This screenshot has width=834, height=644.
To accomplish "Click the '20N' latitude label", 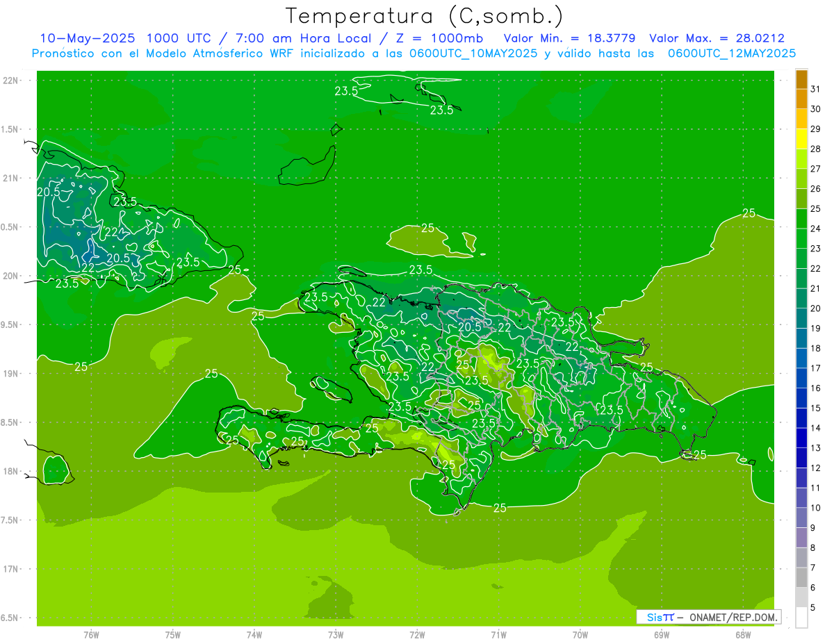I will pos(10,276).
